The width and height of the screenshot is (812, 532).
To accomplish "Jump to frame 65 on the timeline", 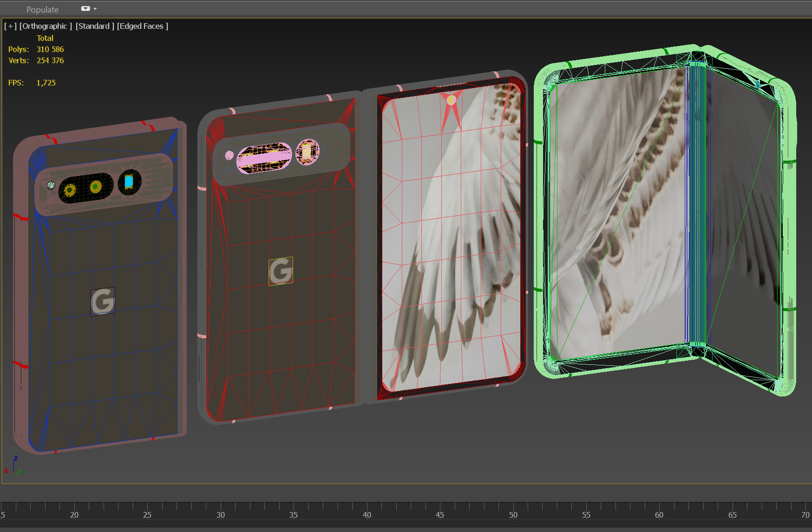I will 733,515.
